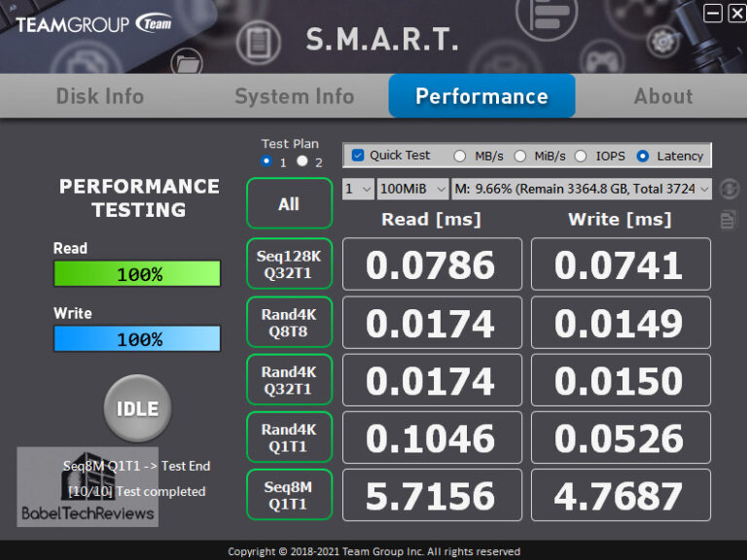Minimize the S.M.A.R.T. window
The width and height of the screenshot is (747, 560).
(713, 13)
